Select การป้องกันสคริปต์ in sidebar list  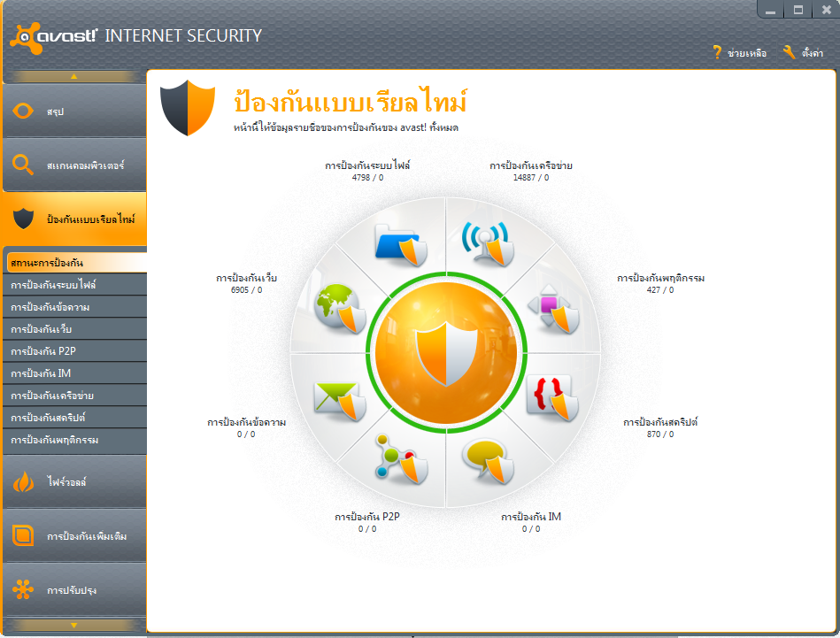pyautogui.click(x=74, y=418)
